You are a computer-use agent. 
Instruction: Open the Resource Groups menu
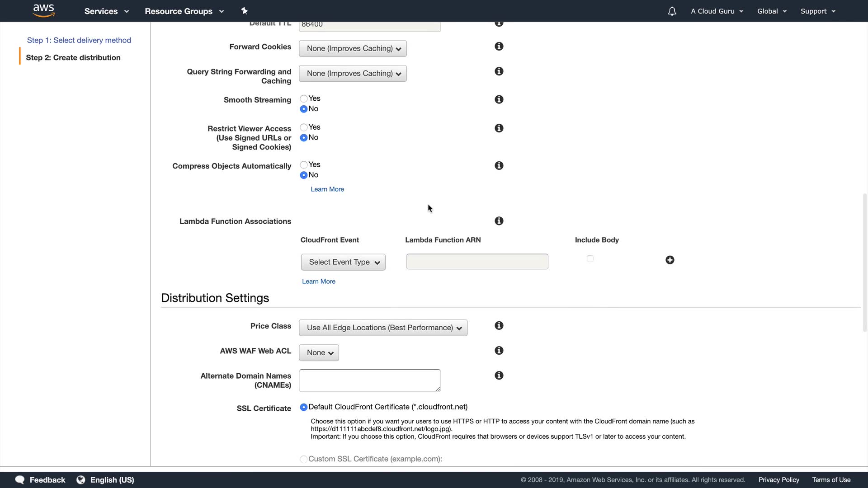(x=184, y=11)
